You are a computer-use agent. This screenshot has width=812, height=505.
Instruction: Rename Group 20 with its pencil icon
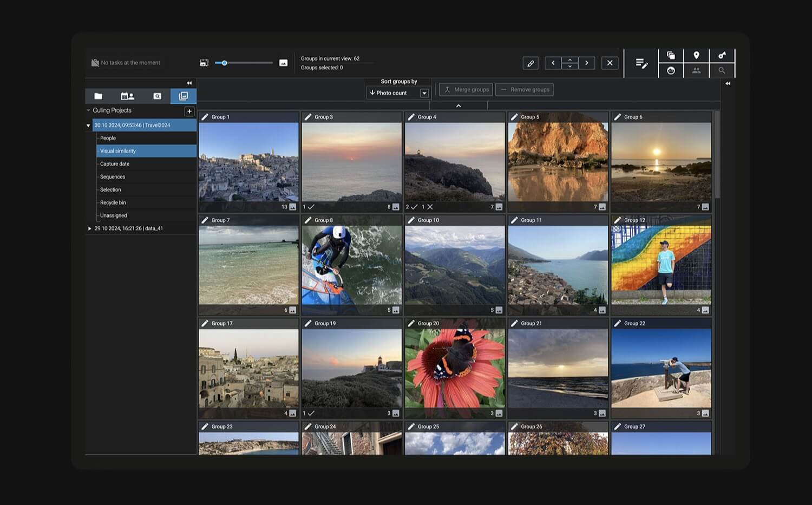point(411,323)
